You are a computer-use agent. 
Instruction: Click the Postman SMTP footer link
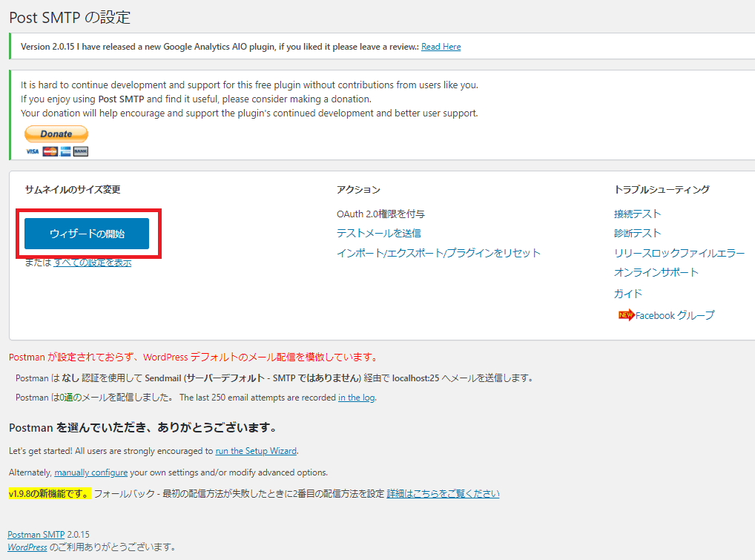(x=36, y=534)
